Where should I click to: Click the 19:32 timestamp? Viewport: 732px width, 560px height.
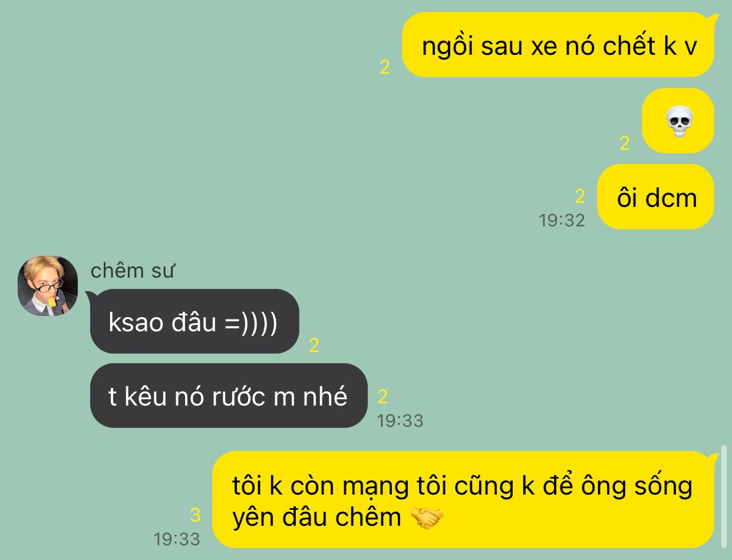pos(562,220)
